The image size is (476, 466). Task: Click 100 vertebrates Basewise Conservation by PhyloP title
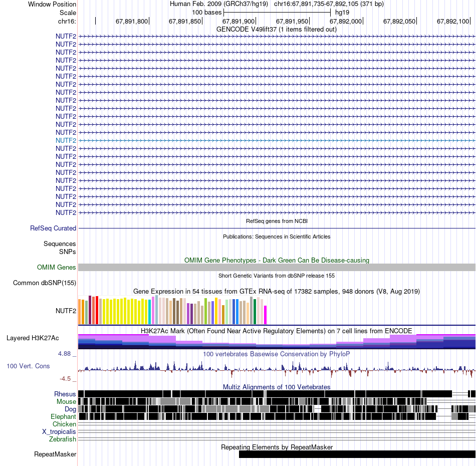[x=277, y=354]
